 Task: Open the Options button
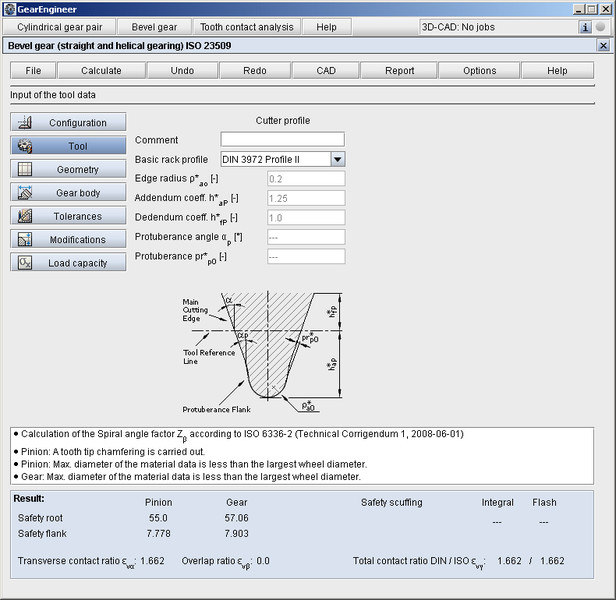479,71
